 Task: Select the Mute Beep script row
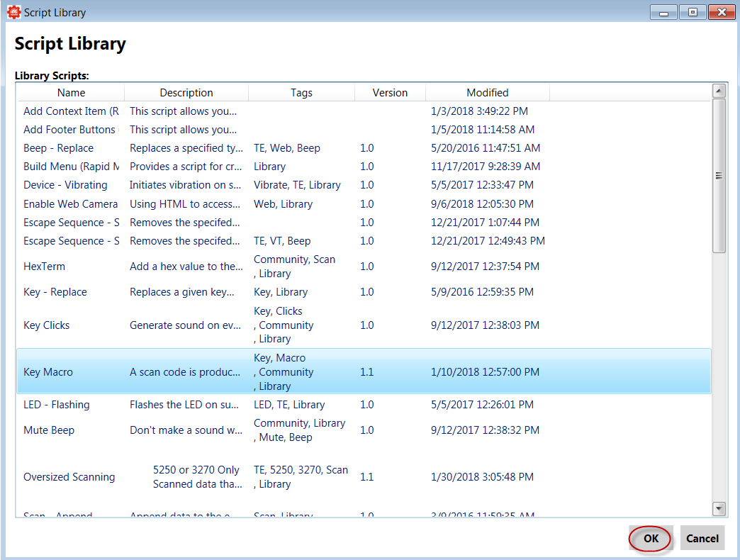364,430
